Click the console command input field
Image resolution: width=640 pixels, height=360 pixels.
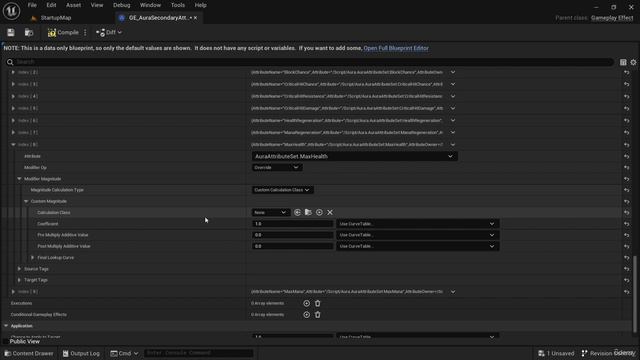198,353
